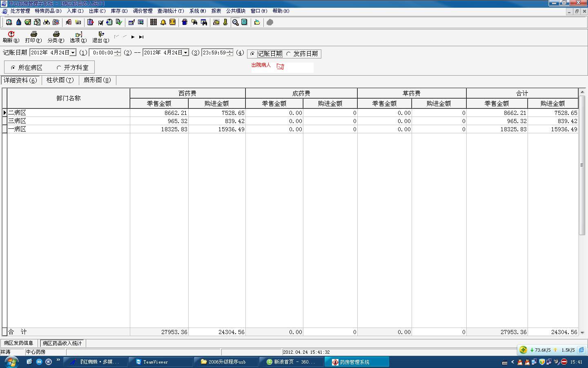This screenshot has height=368, width=588.
Task: Open the 查询统计 menu
Action: click(x=171, y=11)
